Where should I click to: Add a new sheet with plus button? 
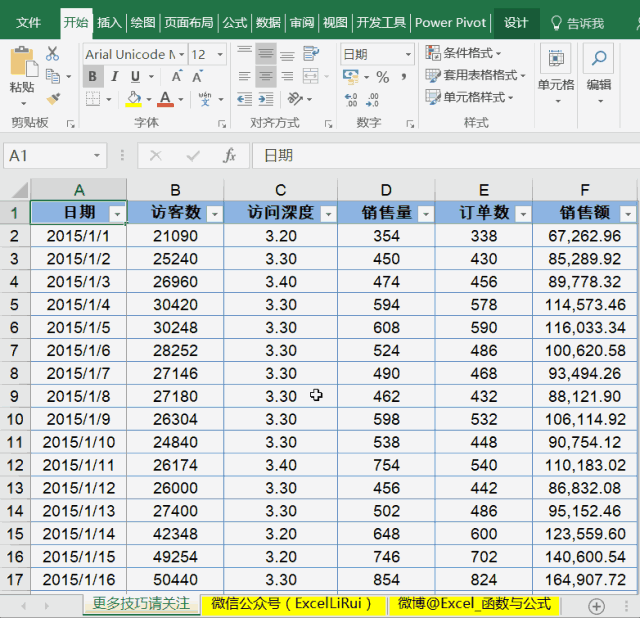point(596,605)
